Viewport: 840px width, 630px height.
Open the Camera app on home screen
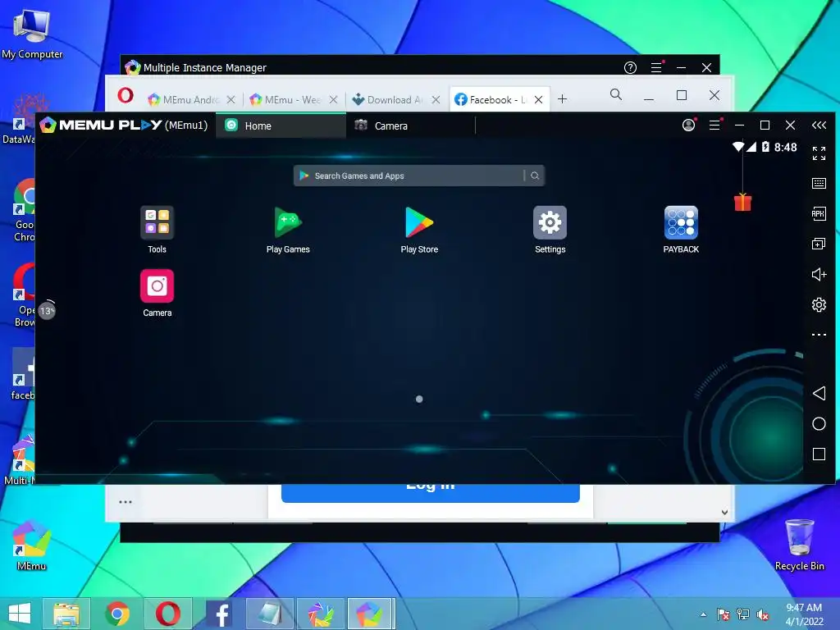coord(157,286)
